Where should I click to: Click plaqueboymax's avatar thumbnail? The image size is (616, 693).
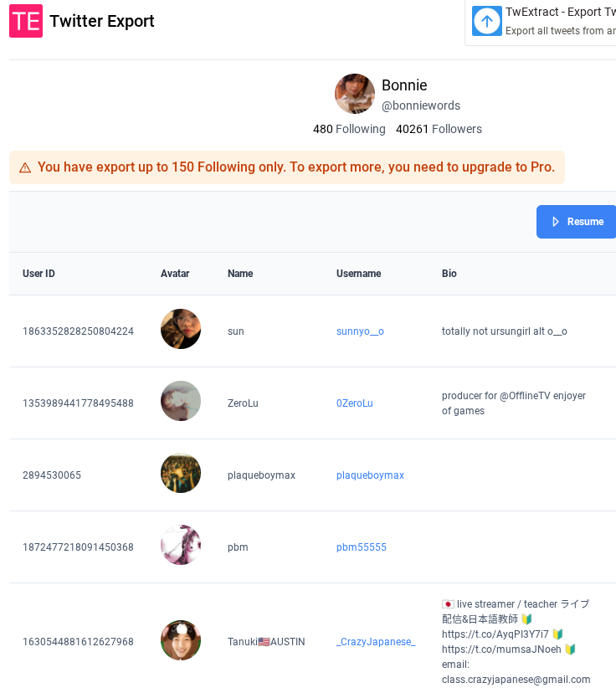point(180,473)
